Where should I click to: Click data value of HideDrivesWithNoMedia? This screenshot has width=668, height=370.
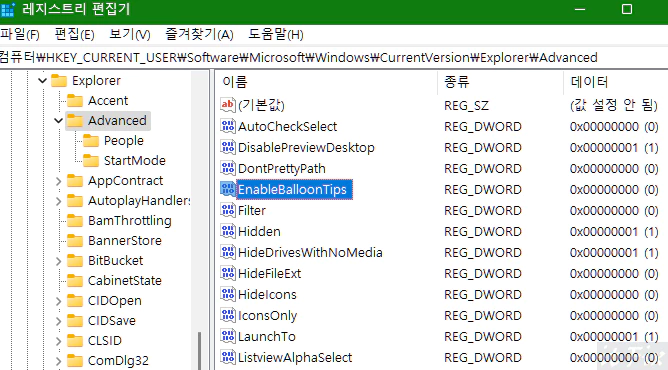tap(614, 252)
